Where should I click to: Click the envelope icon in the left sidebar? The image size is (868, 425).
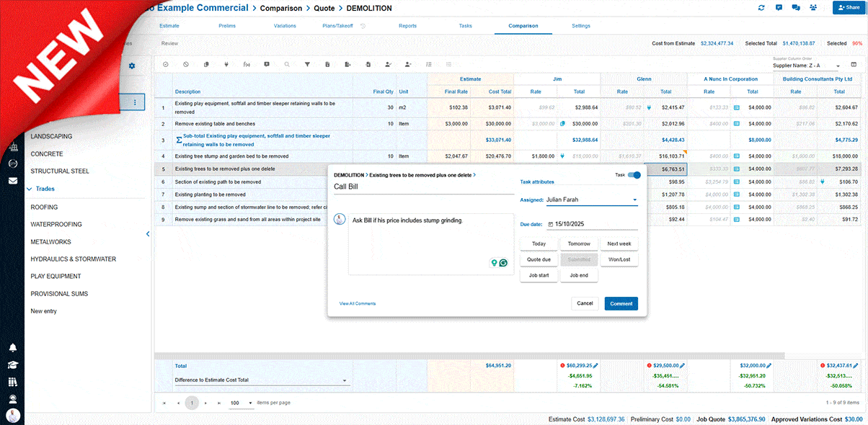click(13, 180)
